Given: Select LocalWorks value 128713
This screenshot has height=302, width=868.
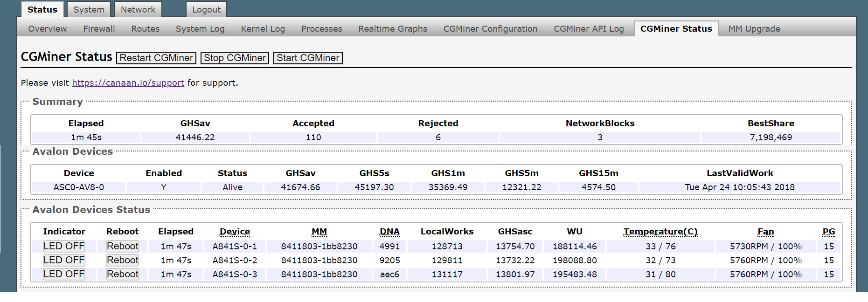Looking at the screenshot, I should coord(447,247).
